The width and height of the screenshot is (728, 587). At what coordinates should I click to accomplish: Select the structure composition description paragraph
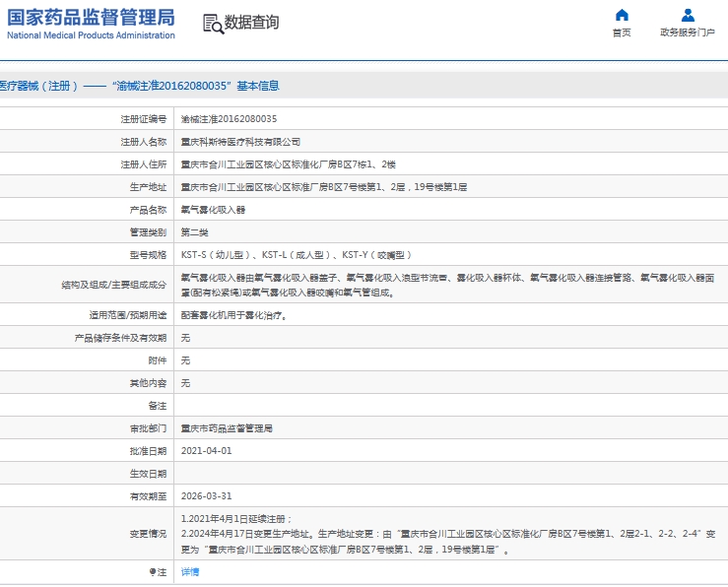pos(447,286)
